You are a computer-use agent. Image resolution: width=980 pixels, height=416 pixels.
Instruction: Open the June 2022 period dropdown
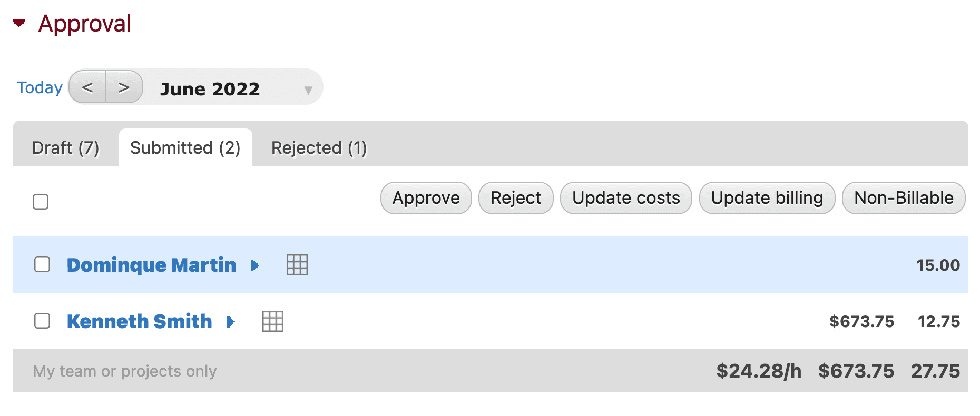(x=308, y=90)
